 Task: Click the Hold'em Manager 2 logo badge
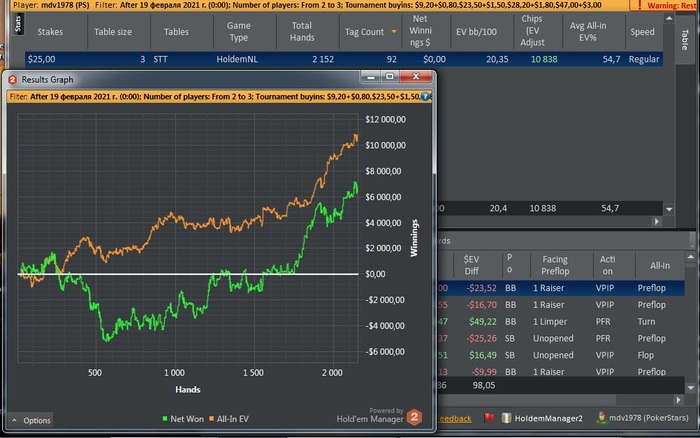[x=414, y=417]
